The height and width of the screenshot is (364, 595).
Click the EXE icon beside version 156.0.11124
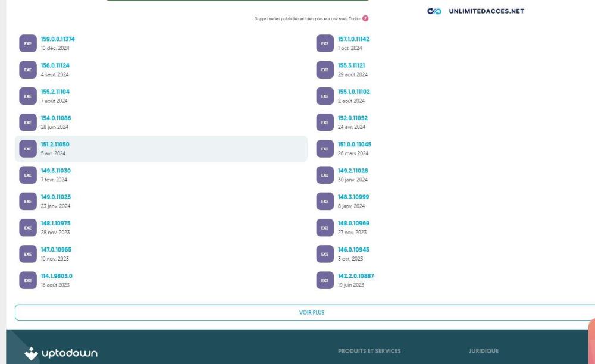coord(28,70)
